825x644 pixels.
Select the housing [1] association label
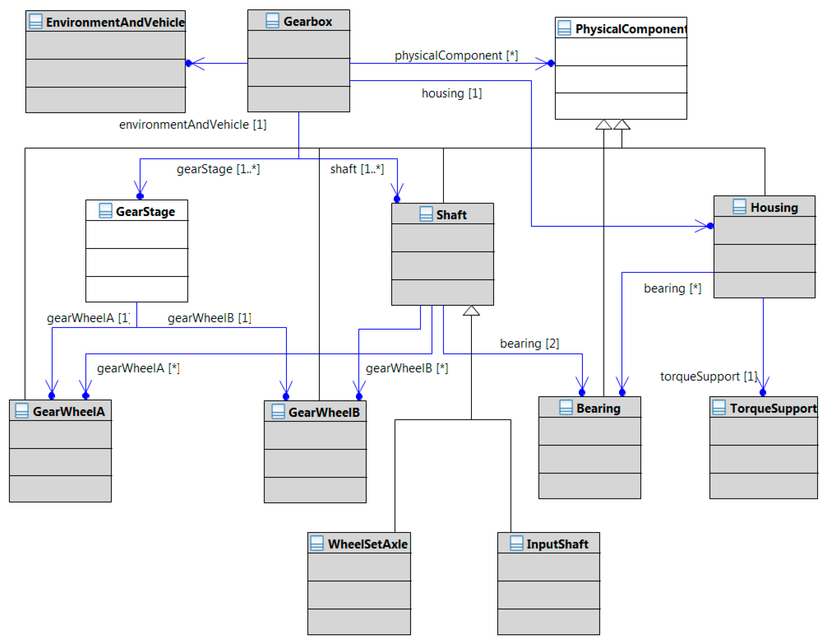coord(451,93)
